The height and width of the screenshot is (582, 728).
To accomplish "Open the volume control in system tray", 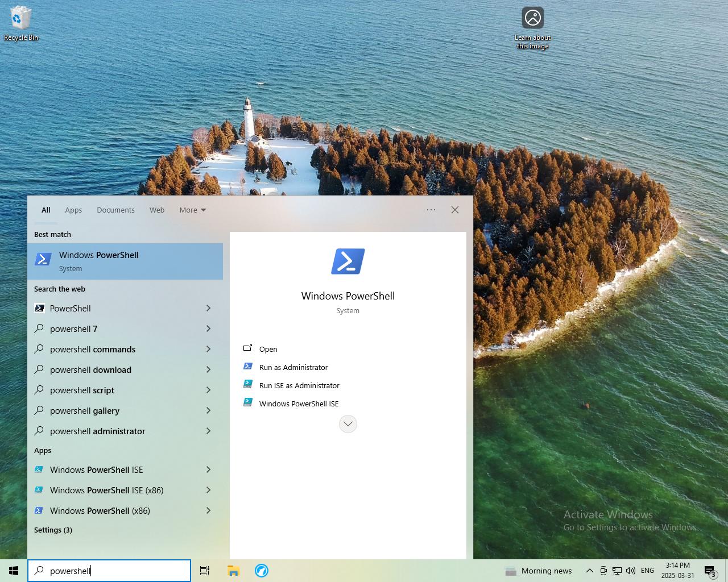I will (x=631, y=571).
